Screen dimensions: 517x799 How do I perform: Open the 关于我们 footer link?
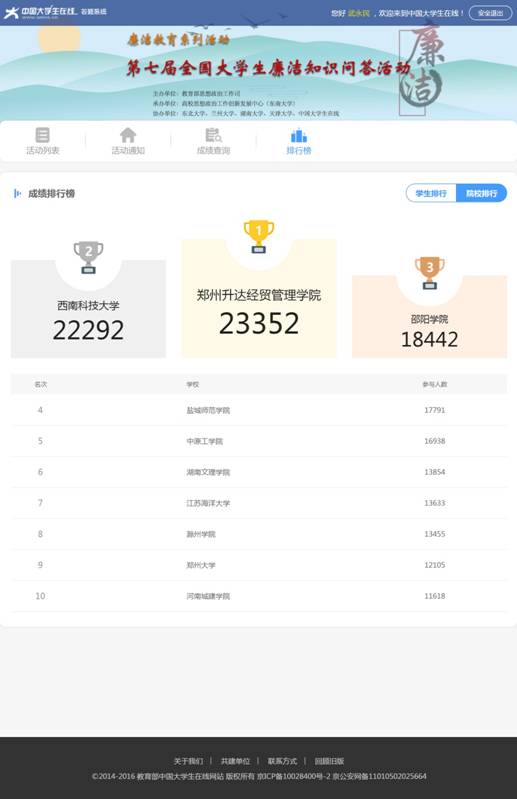[188, 761]
